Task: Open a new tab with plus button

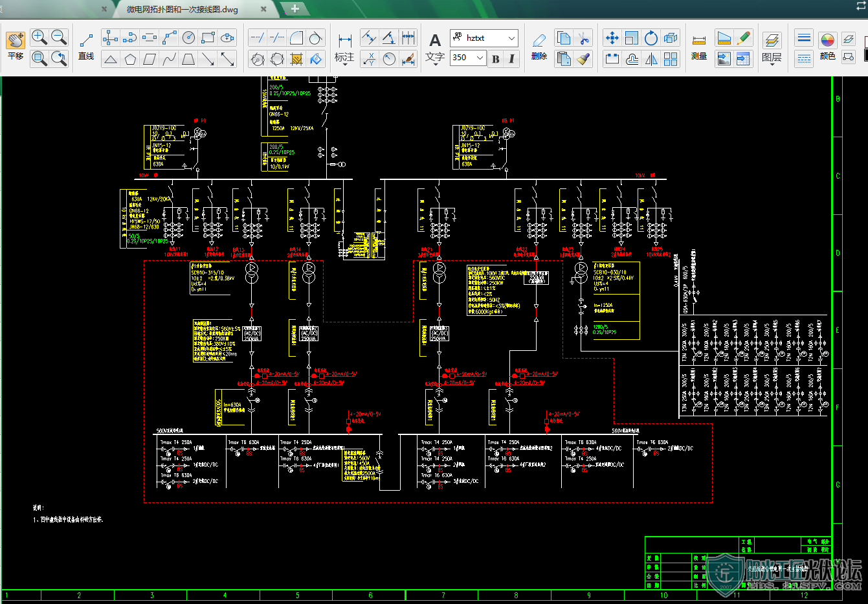Action: 295,8
